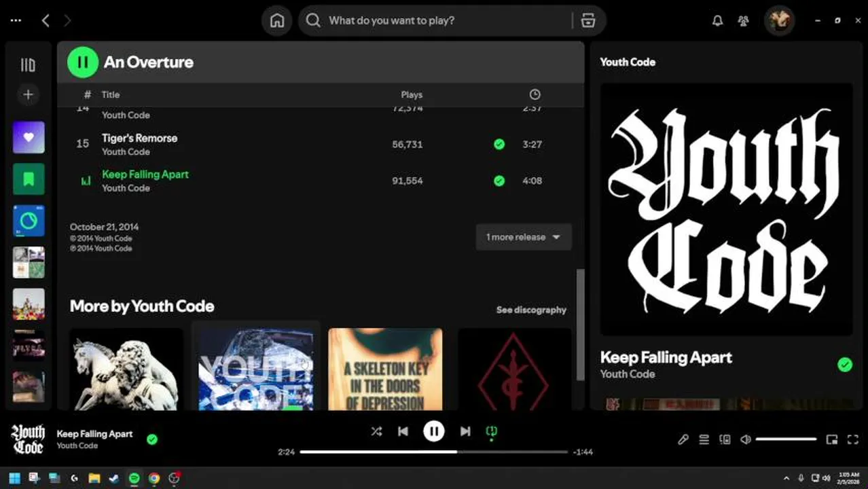Screen dimensions: 868x489
Task: Click the large Youth Code artwork
Action: pyautogui.click(x=726, y=209)
